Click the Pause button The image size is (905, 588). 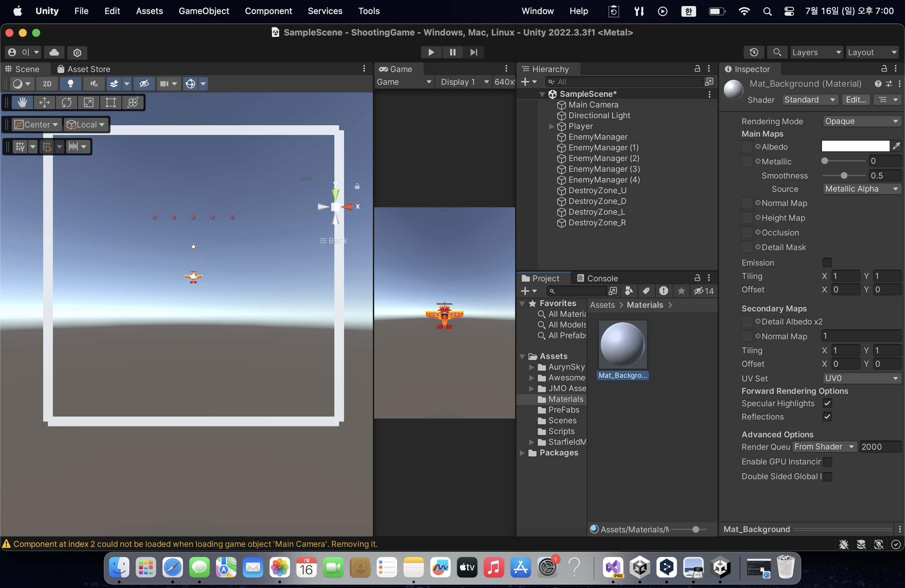pos(452,52)
